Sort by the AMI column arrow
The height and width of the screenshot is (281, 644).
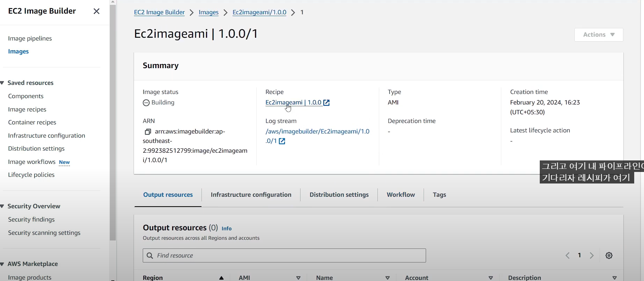(298, 278)
